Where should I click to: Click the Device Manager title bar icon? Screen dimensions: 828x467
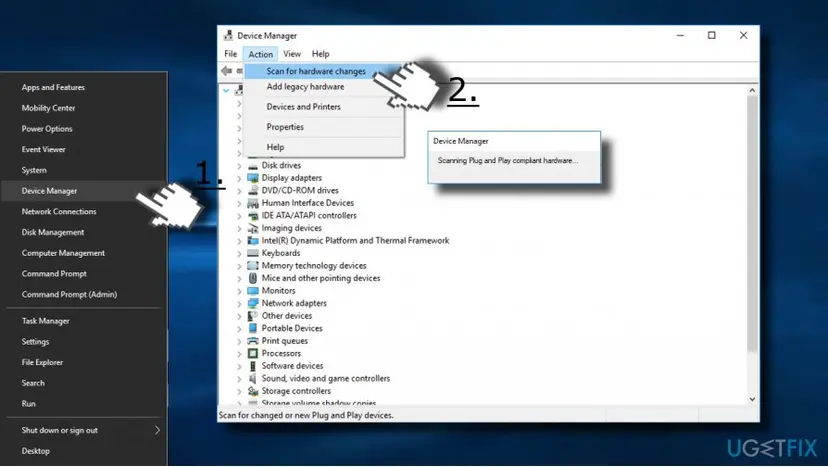coord(228,35)
